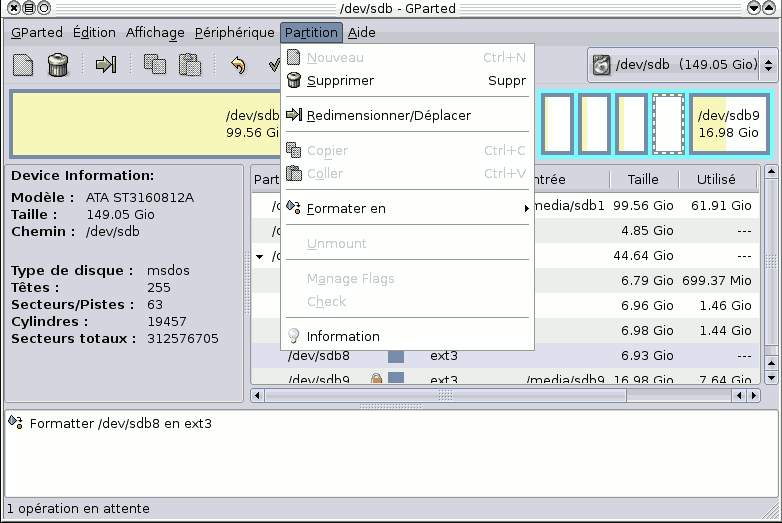
Task: Select the /dev/sdb8 partition row
Action: tap(505, 355)
